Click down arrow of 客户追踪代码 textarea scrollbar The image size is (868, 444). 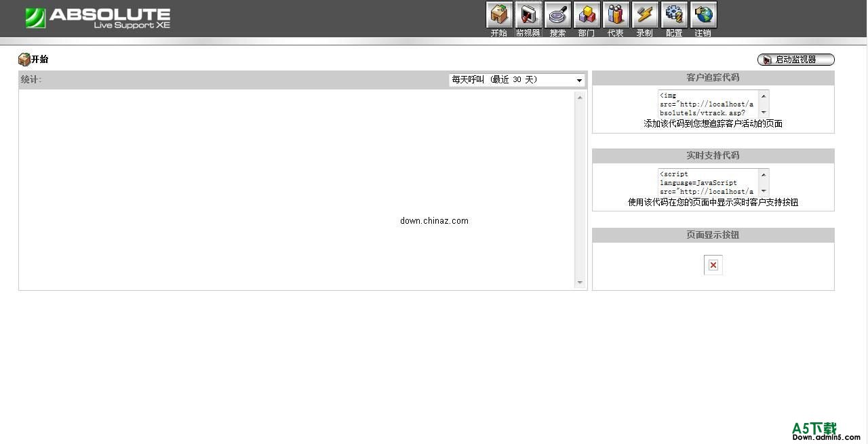pos(764,113)
